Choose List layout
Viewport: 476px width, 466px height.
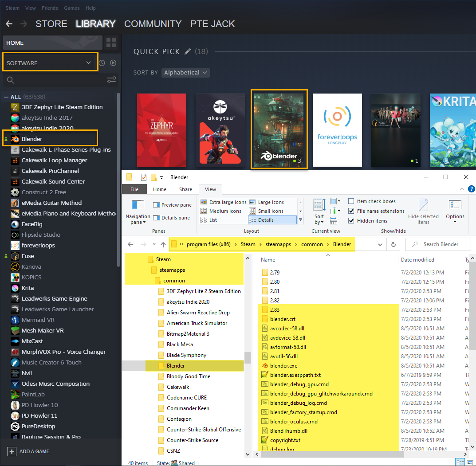[208, 219]
